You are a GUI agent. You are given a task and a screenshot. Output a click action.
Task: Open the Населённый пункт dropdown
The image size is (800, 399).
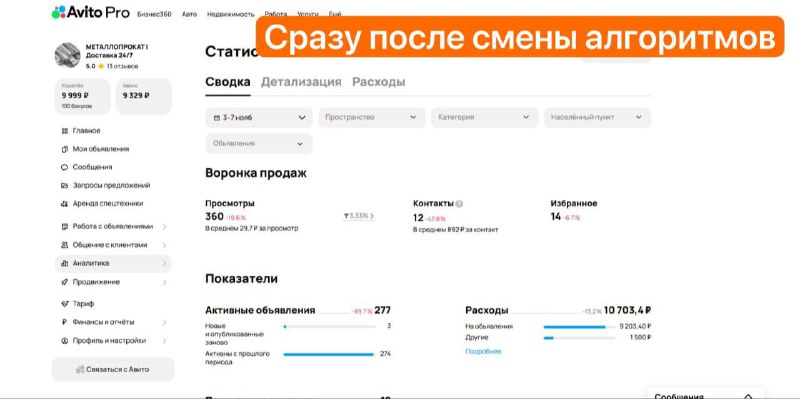[x=597, y=117]
